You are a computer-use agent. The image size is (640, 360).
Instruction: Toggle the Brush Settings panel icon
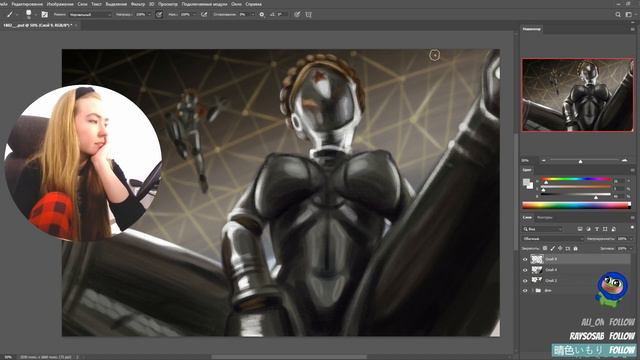tap(44, 14)
